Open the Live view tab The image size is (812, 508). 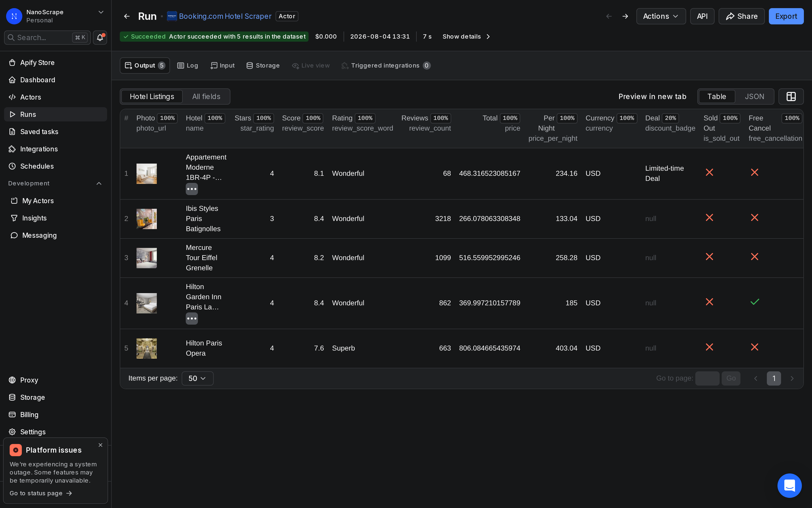tap(311, 66)
